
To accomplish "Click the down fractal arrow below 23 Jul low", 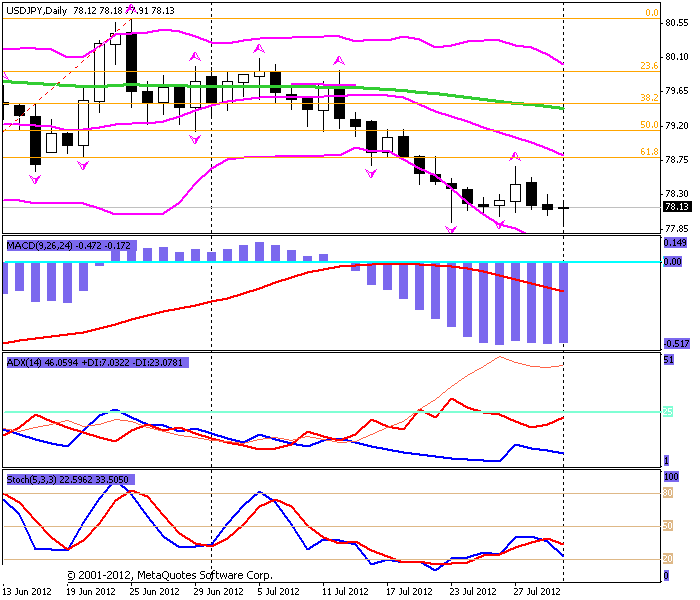I will tap(451, 229).
